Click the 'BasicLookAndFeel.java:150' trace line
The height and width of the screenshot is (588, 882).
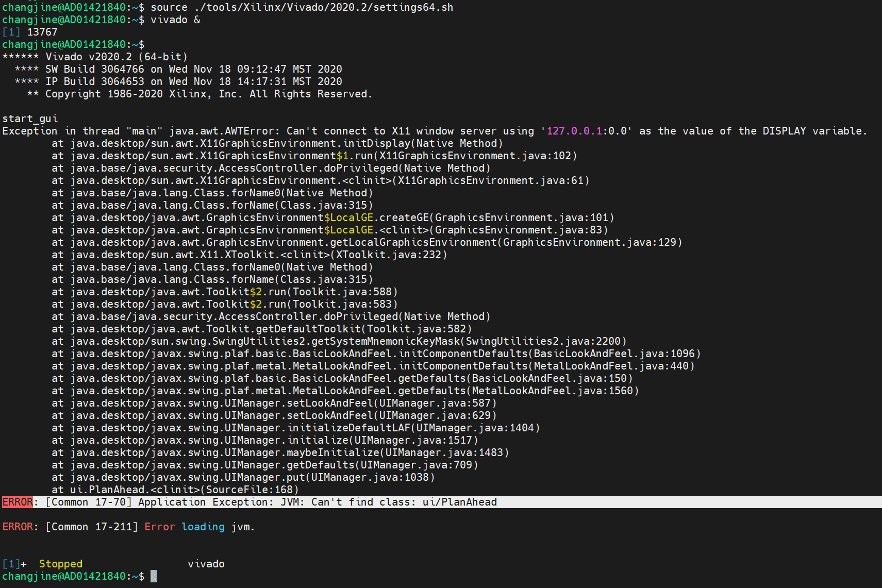click(342, 378)
